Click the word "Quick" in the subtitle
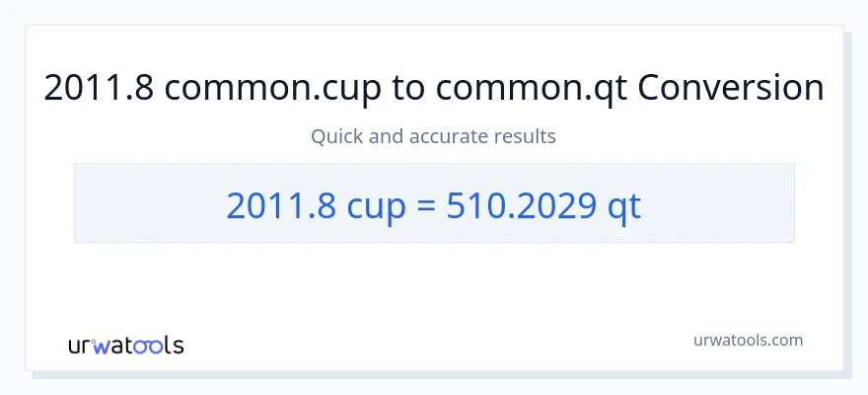Viewport: 868px width, 395px height. [x=335, y=136]
